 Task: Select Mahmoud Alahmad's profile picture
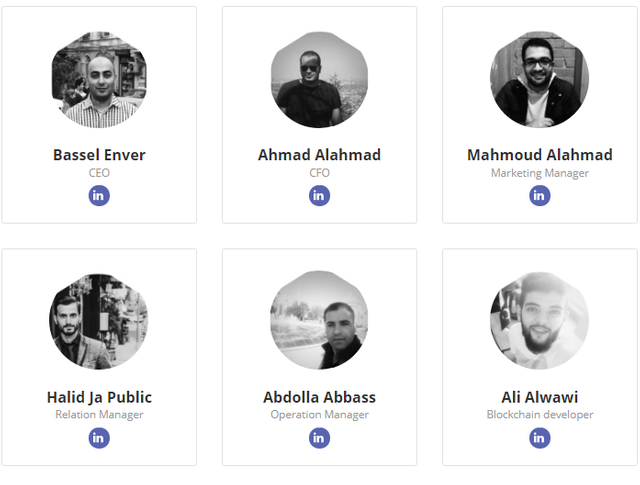tap(540, 79)
